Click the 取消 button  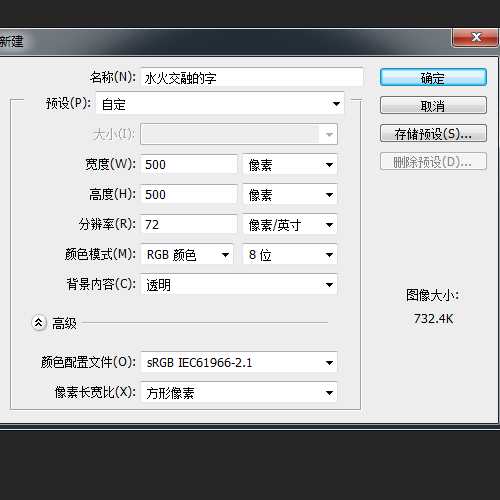click(x=433, y=106)
